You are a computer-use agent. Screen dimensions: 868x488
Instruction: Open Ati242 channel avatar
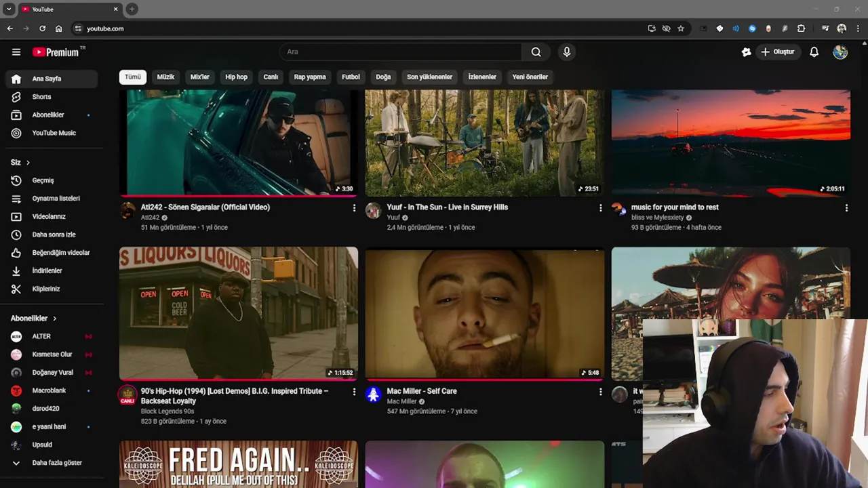[x=127, y=210]
